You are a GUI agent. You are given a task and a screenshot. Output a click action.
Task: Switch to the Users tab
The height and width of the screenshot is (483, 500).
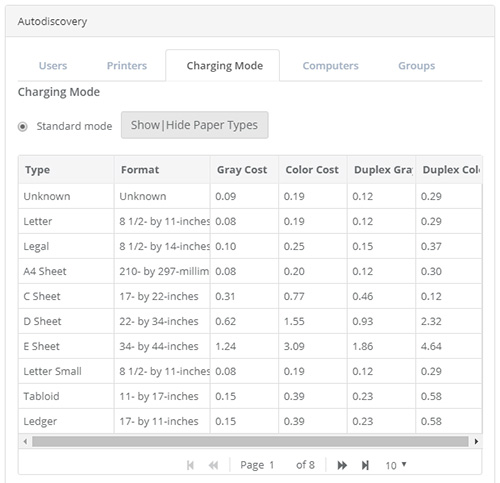[53, 66]
